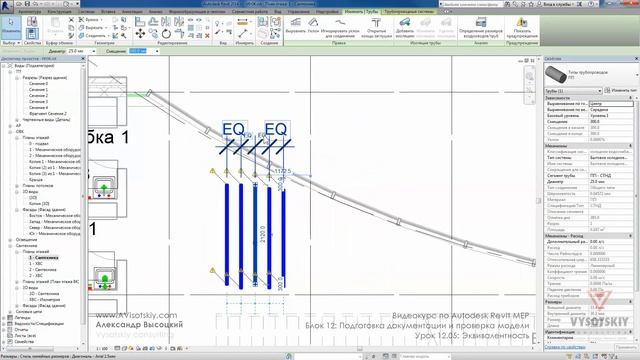
Task: Select the 0 - подвал floor plan
Action: (x=39, y=144)
